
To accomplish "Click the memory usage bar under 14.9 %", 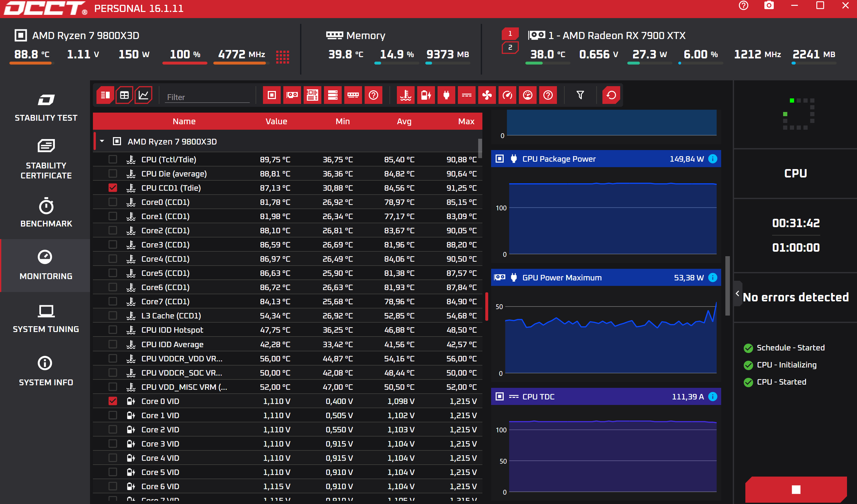I will click(x=397, y=63).
